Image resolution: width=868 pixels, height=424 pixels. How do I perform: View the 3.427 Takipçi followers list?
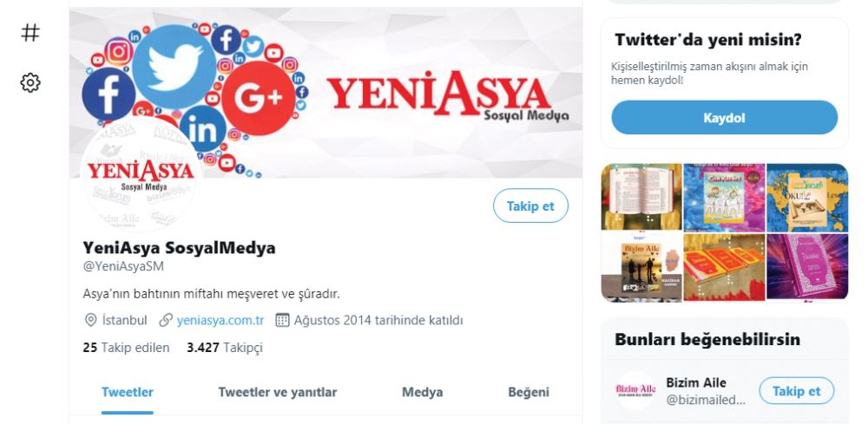pyautogui.click(x=225, y=348)
